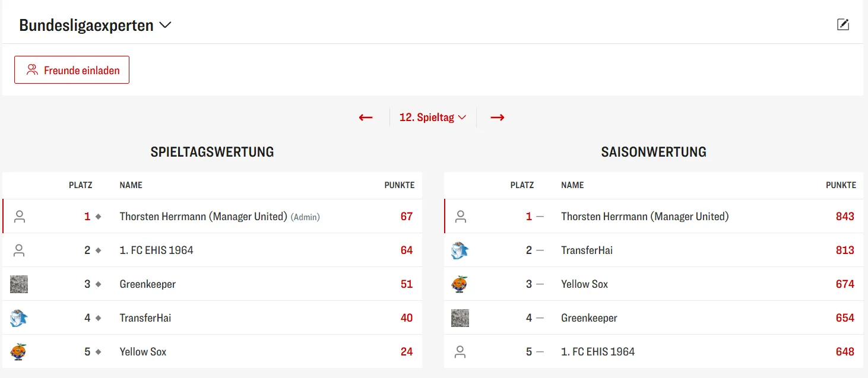Screen dimensions: 868x378
Task: Click Thorsten Herrmann profile icon in Spieltagswertung
Action: pyautogui.click(x=20, y=217)
